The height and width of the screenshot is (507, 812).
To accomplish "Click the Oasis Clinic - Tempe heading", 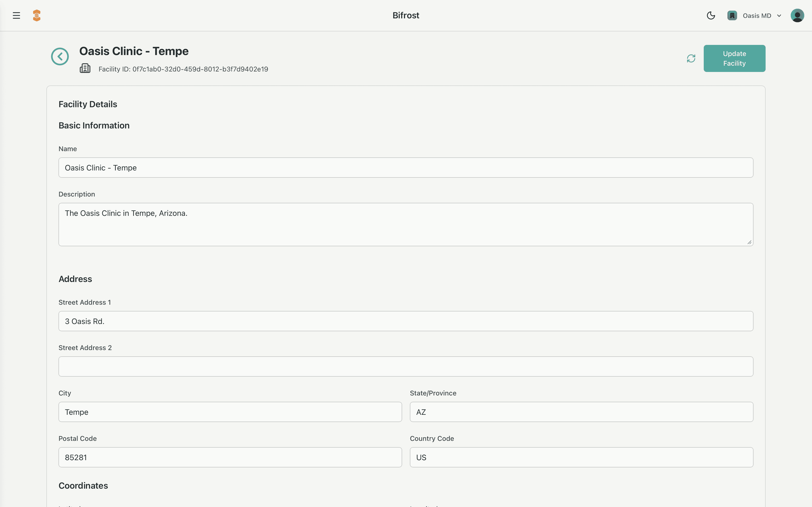I will [134, 51].
